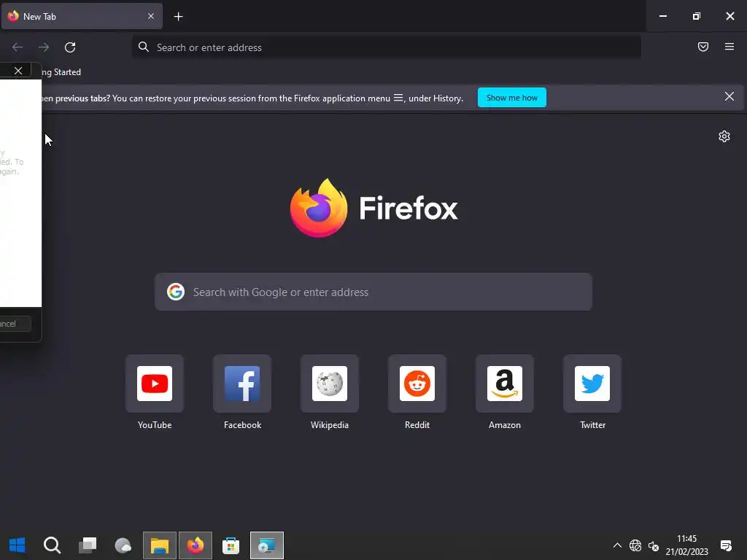The height and width of the screenshot is (560, 747).
Task: Click the Firefox logo on new tab page
Action: click(374, 208)
